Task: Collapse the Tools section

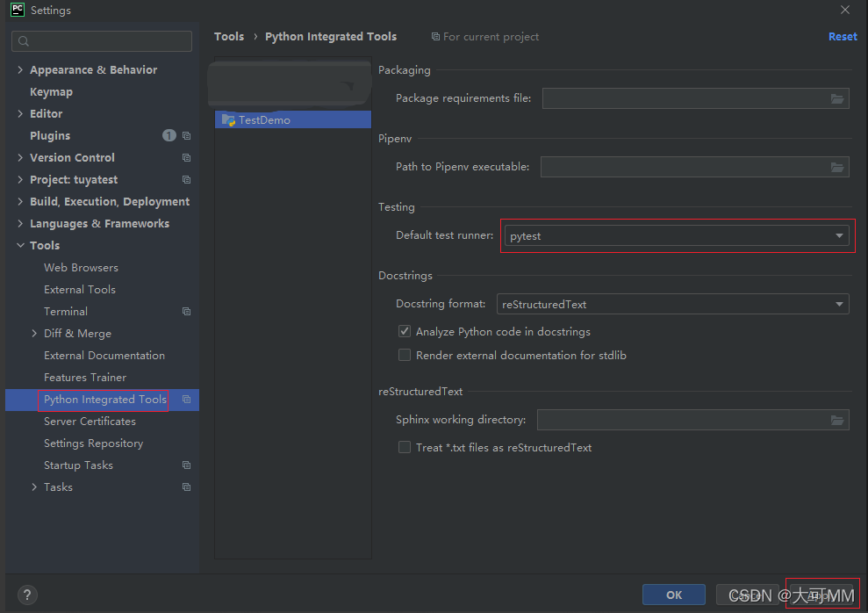Action: click(20, 245)
